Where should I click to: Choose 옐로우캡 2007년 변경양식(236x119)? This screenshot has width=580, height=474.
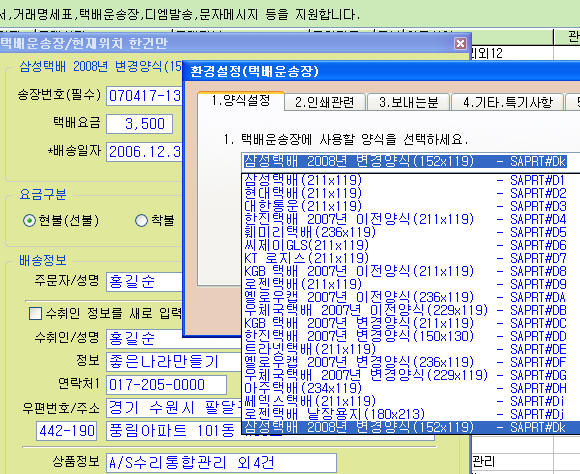pos(411,362)
